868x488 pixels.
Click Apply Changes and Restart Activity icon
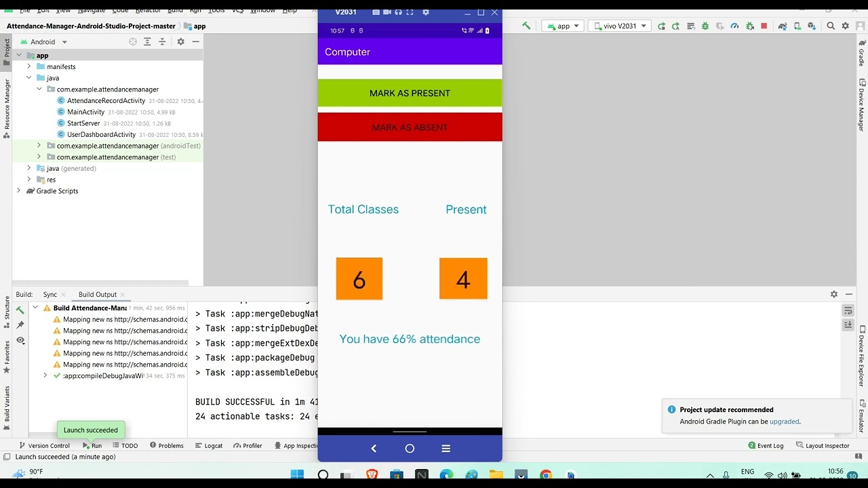click(675, 26)
